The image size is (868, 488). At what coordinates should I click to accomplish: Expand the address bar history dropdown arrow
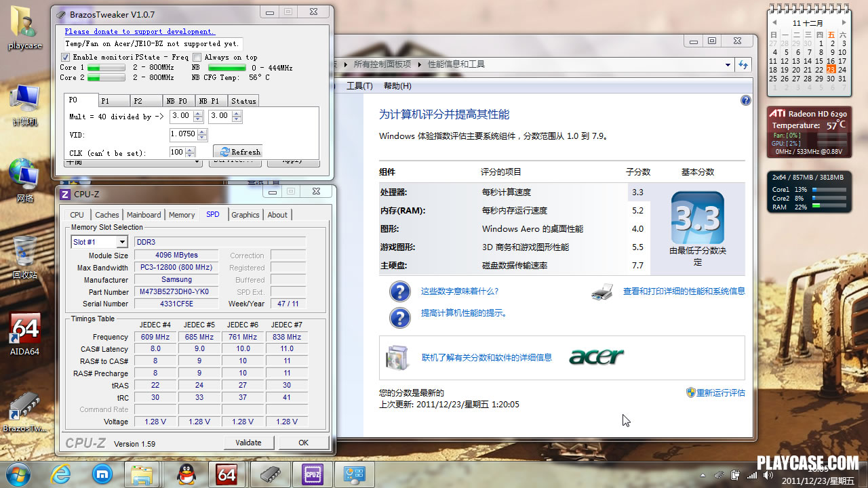pyautogui.click(x=728, y=65)
